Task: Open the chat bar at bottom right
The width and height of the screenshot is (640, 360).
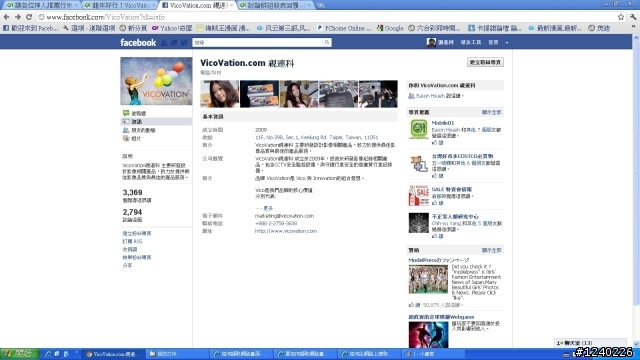Action: click(x=590, y=343)
